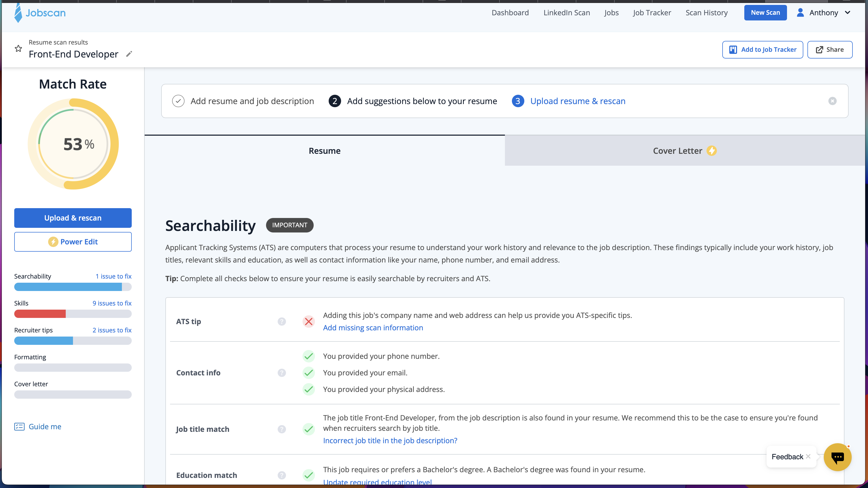The height and width of the screenshot is (488, 868).
Task: Navigate to Job Tracker
Action: tap(652, 12)
